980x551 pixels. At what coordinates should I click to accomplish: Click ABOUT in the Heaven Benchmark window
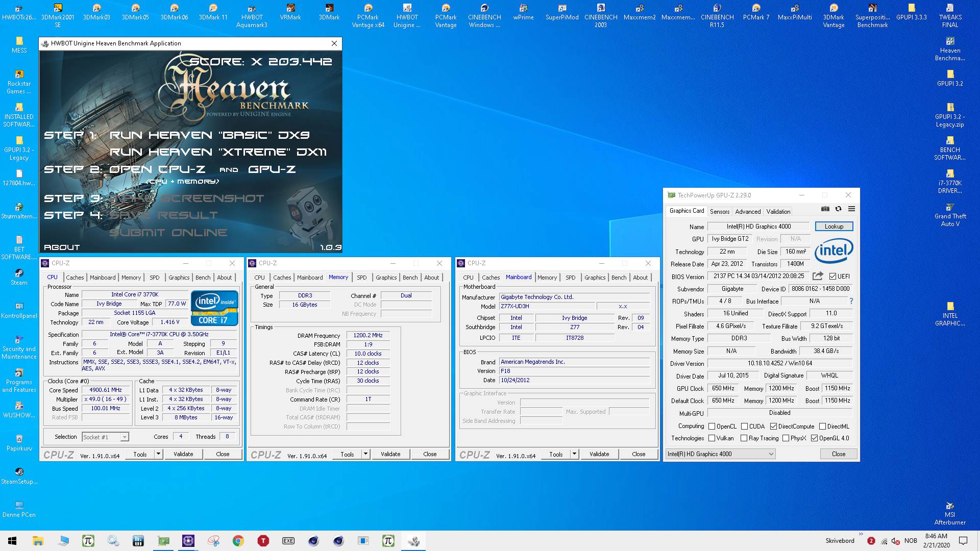point(62,247)
